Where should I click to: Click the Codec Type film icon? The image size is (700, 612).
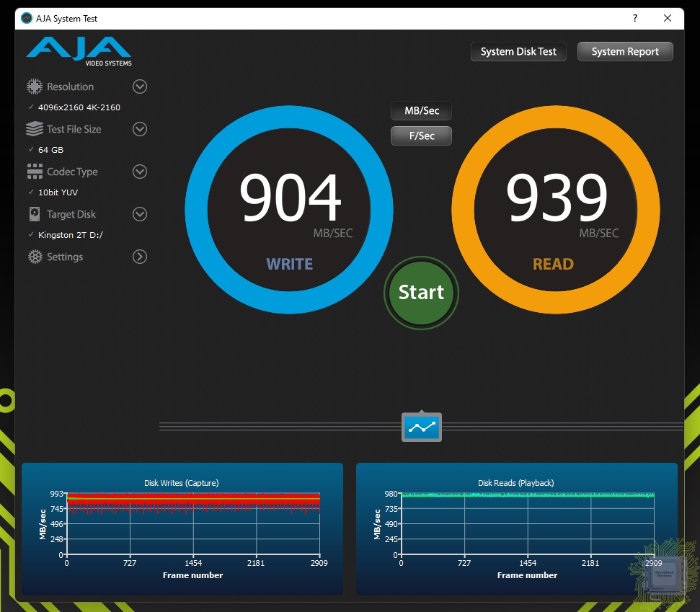point(35,172)
